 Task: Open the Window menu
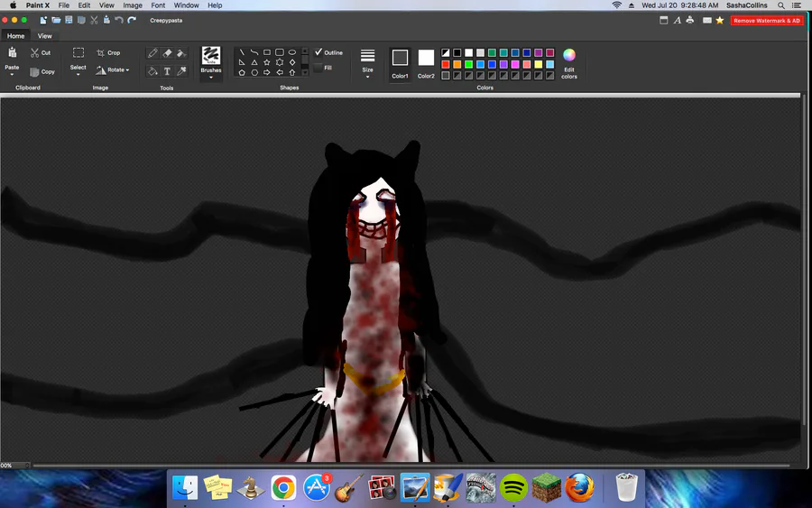click(187, 5)
